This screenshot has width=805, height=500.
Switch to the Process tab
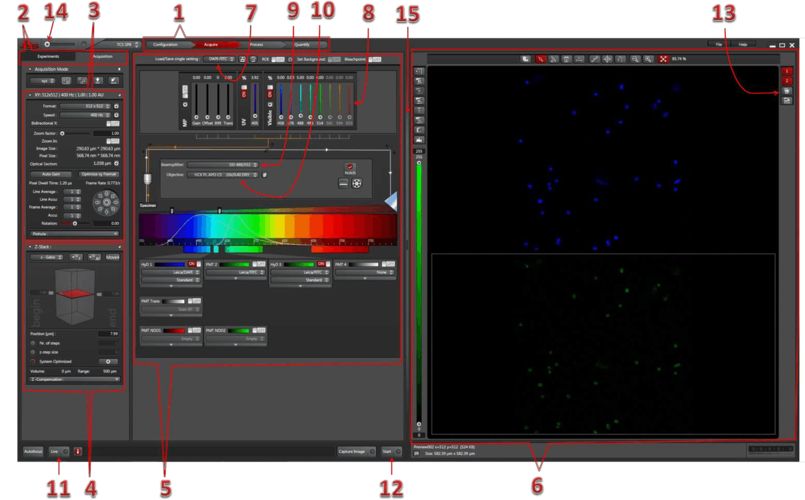pos(256,45)
